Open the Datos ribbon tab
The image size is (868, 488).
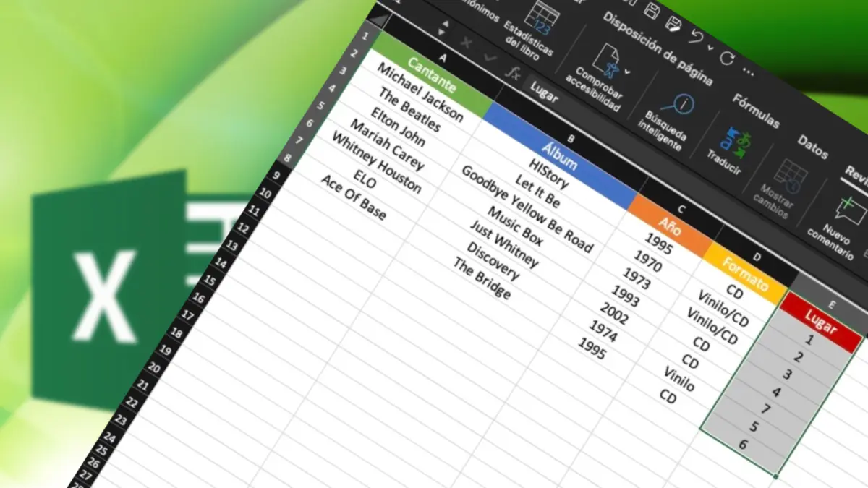click(812, 146)
